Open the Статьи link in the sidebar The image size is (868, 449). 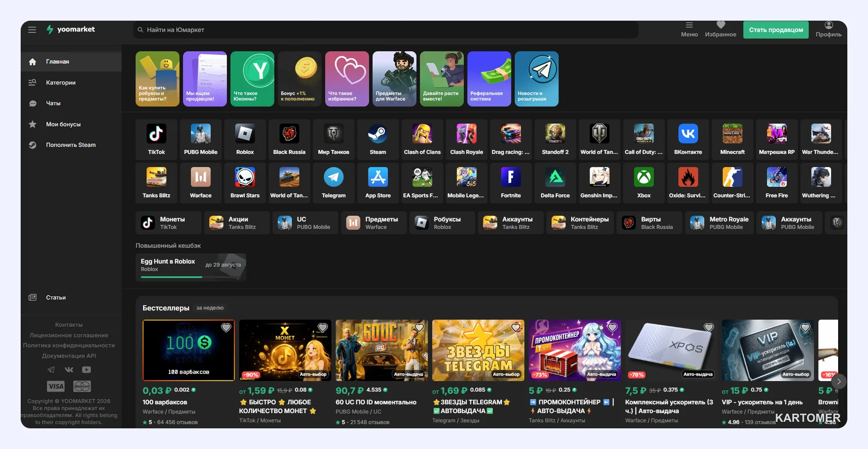[71, 297]
